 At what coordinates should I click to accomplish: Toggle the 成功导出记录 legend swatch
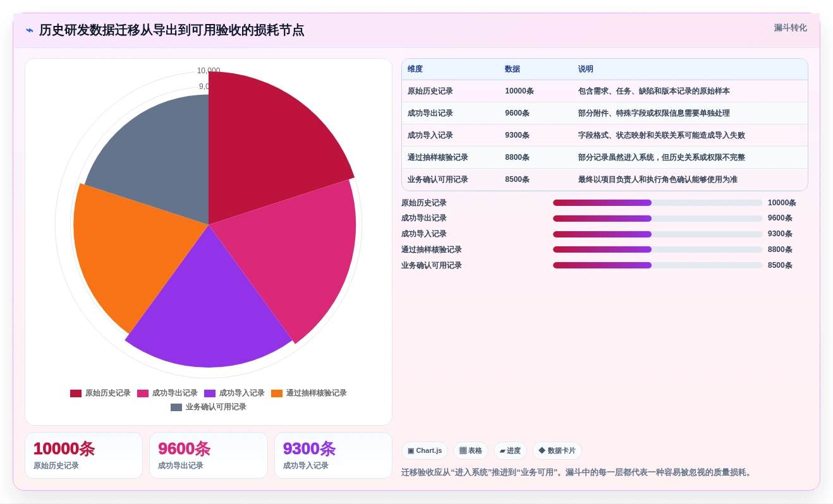click(143, 393)
